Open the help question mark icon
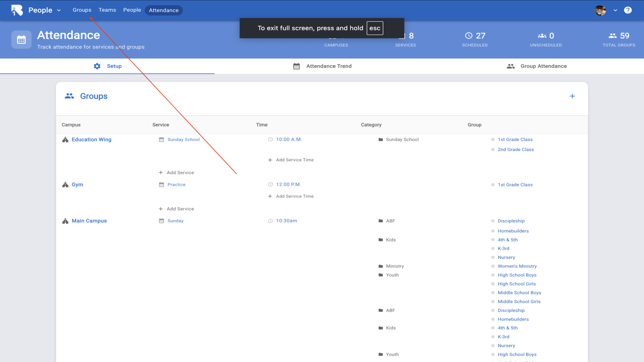644x362 pixels. [628, 10]
